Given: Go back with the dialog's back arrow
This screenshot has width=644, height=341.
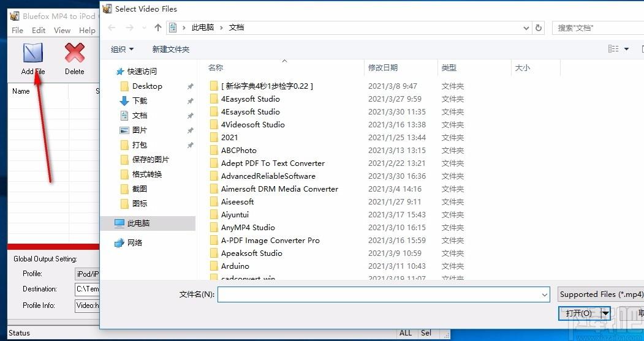Looking at the screenshot, I should [112, 28].
